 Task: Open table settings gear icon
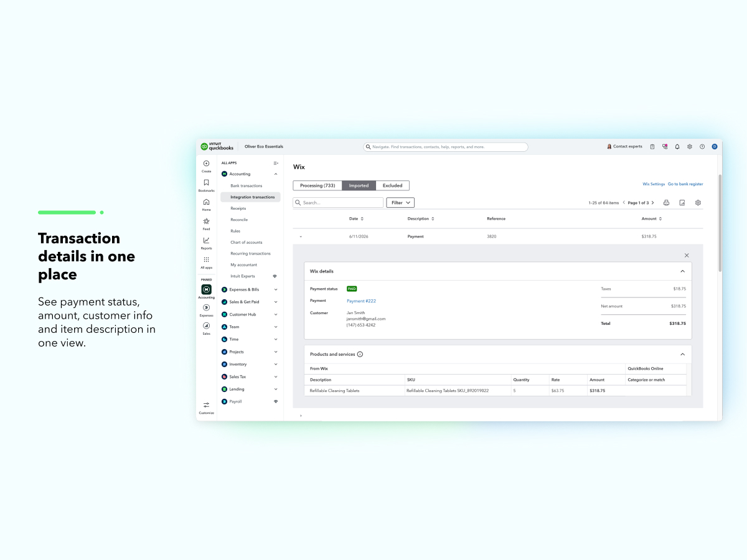[698, 203]
